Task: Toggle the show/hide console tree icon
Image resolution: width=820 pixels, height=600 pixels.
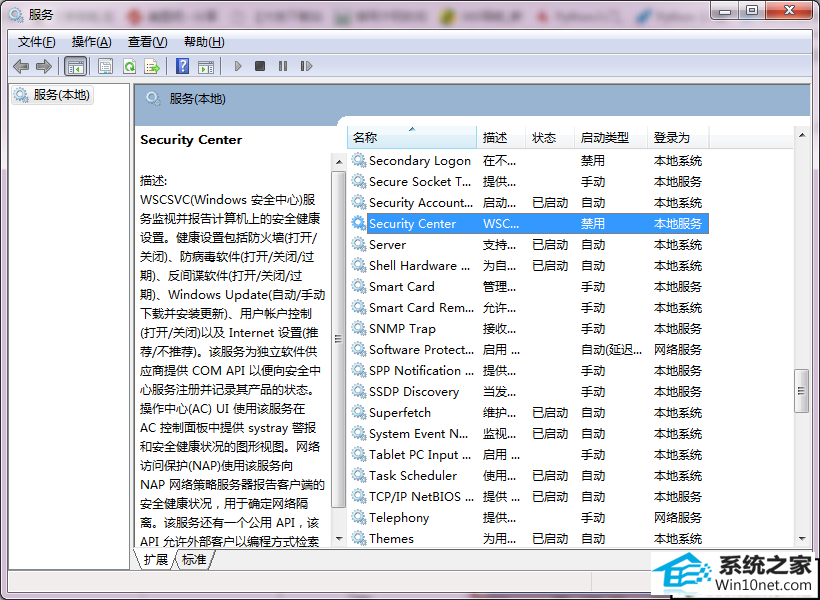Action: 75,66
